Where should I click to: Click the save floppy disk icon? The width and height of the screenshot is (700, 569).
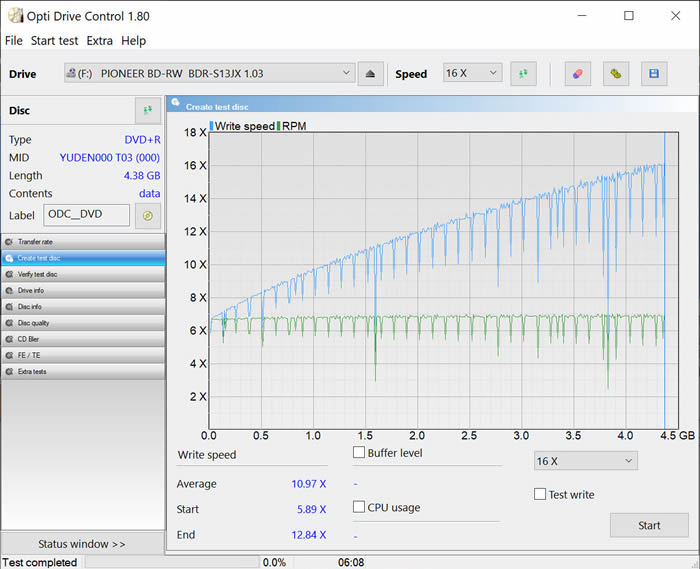tap(654, 74)
